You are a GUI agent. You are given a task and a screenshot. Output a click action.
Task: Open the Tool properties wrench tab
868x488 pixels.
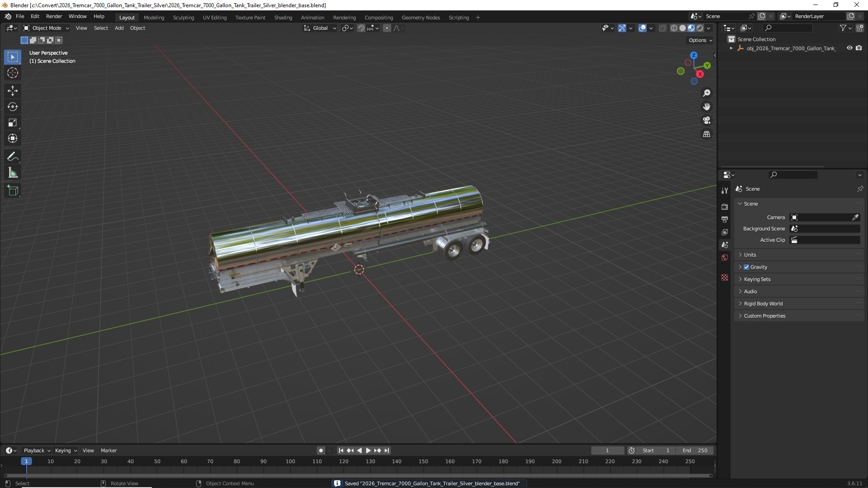[x=725, y=191]
